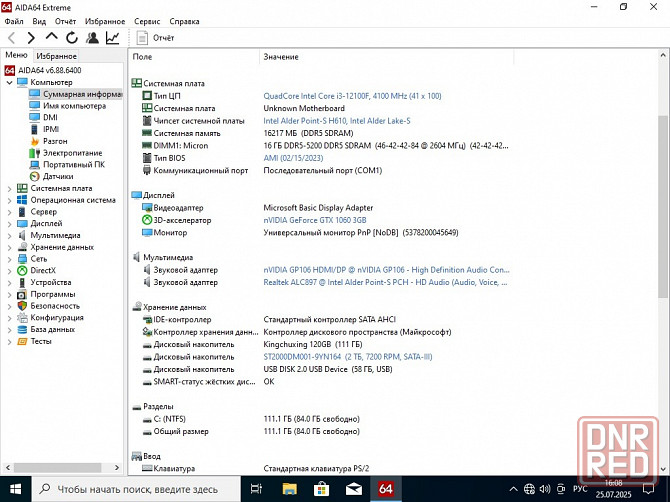The width and height of the screenshot is (670, 502).
Task: Switch to the Меню tab
Action: 16,55
